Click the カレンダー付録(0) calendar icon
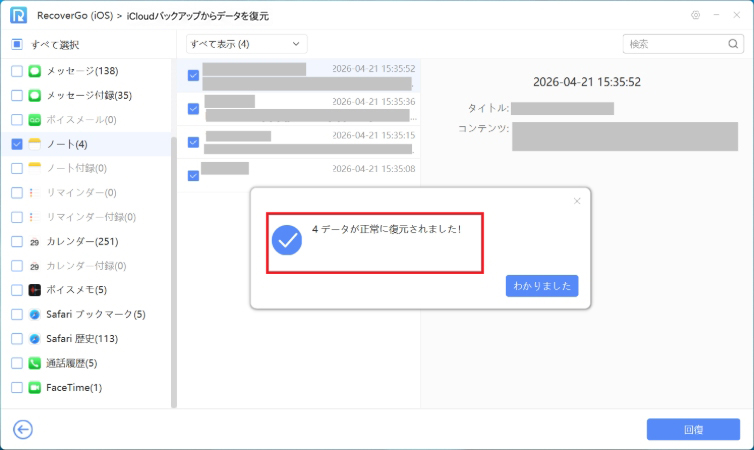Viewport: 754px width, 450px height. point(35,266)
